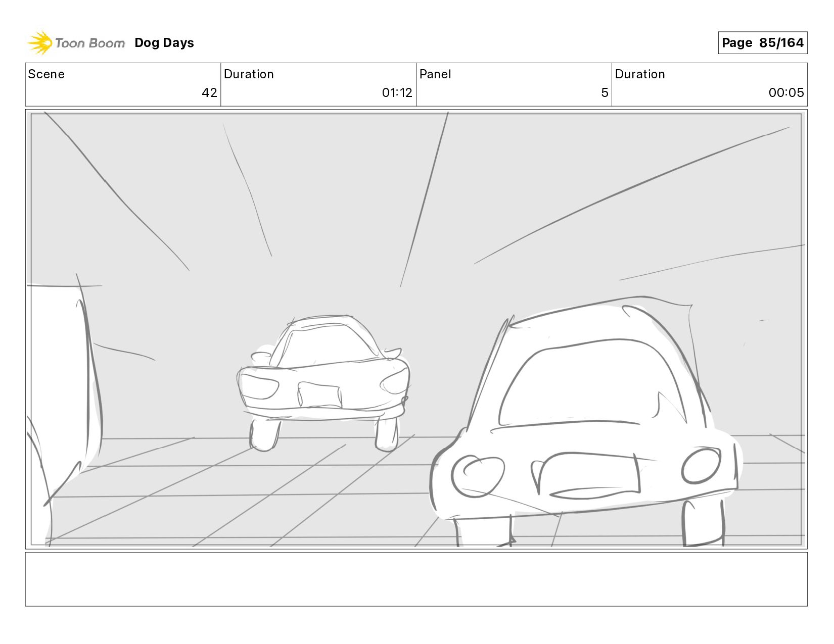The width and height of the screenshot is (834, 644).
Task: Click panel duration value '00:05'
Action: [x=786, y=93]
